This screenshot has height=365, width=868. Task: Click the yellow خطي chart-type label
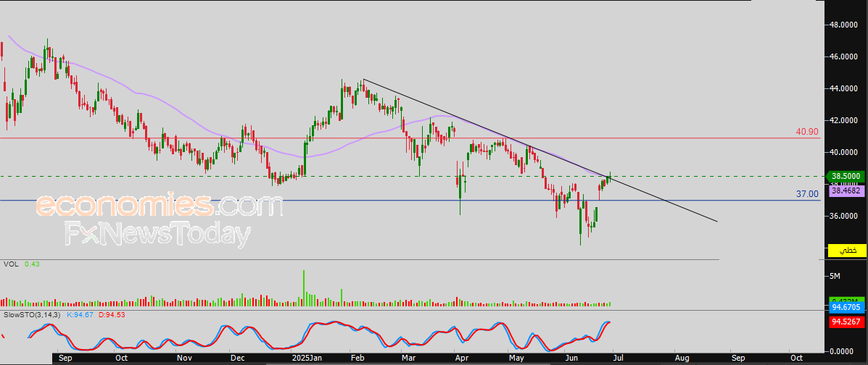click(847, 251)
